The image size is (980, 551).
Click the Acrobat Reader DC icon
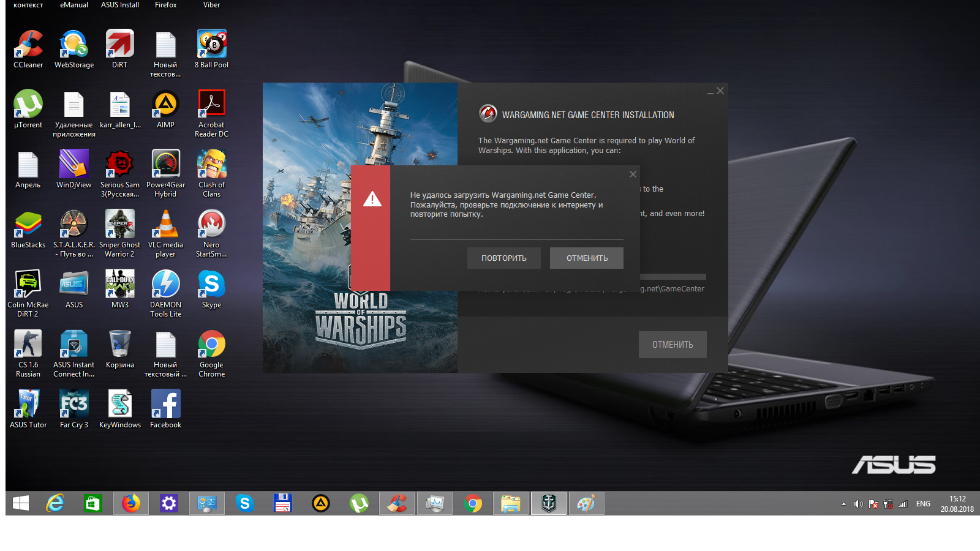[211, 113]
